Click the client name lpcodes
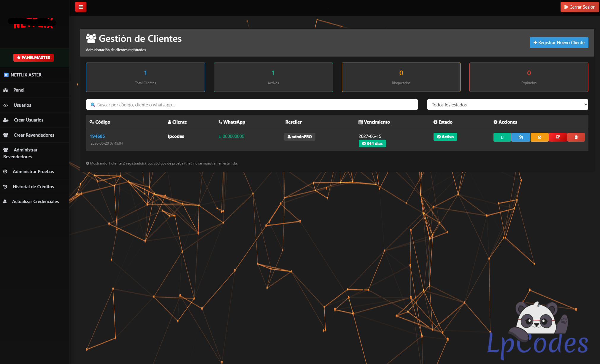 tap(176, 136)
